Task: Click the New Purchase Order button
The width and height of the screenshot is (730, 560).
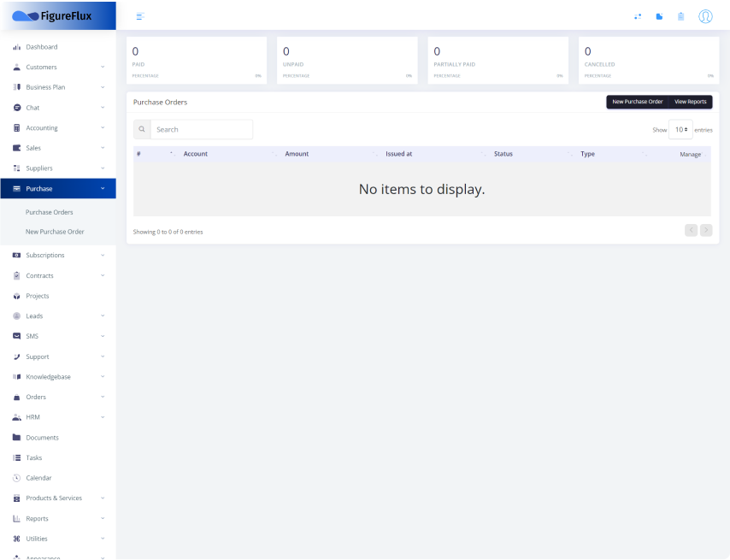Action: coord(637,102)
